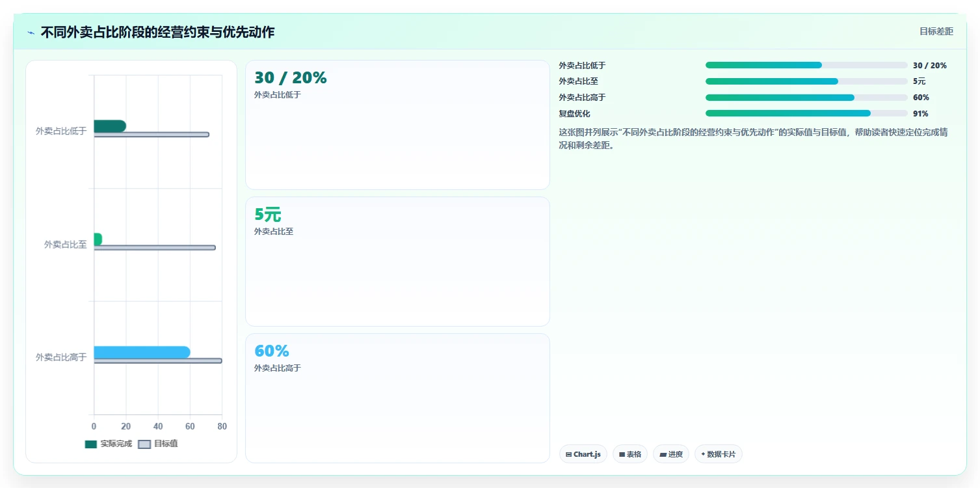Click the 91% progress value
The image size is (980, 488).
click(x=921, y=113)
